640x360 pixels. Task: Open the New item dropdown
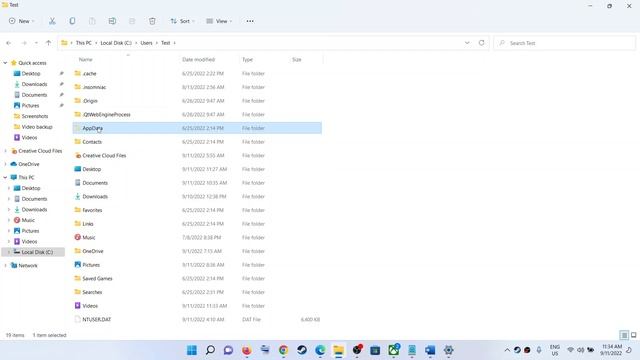tap(22, 21)
